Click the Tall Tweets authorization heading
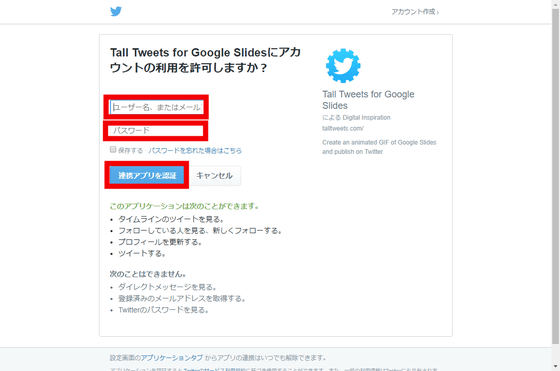Screen dimensions: 560x371 [x=205, y=60]
